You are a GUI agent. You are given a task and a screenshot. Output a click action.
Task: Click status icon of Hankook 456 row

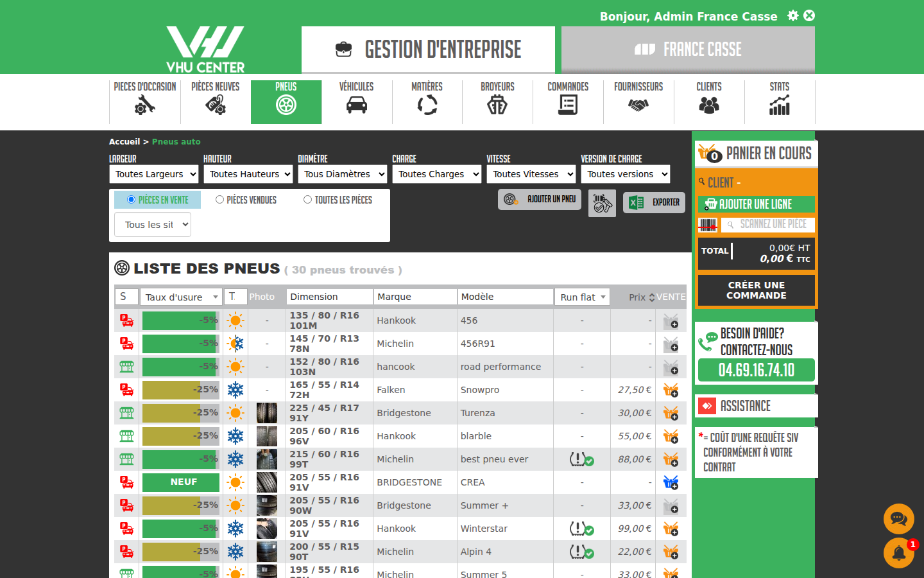(x=127, y=320)
